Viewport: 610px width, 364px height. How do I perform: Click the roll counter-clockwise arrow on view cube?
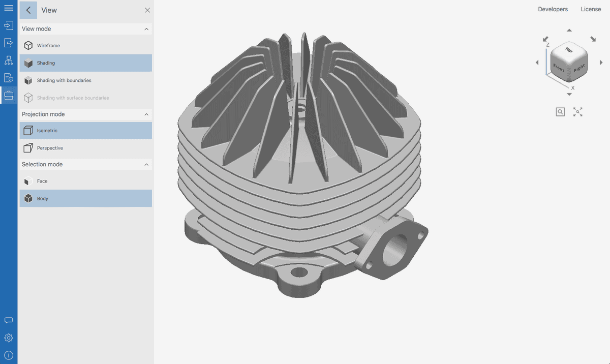point(545,39)
